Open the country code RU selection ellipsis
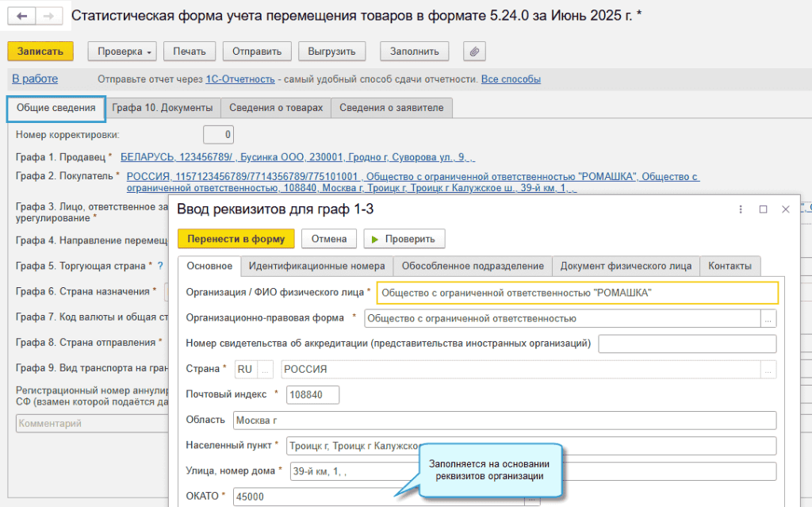 point(266,370)
